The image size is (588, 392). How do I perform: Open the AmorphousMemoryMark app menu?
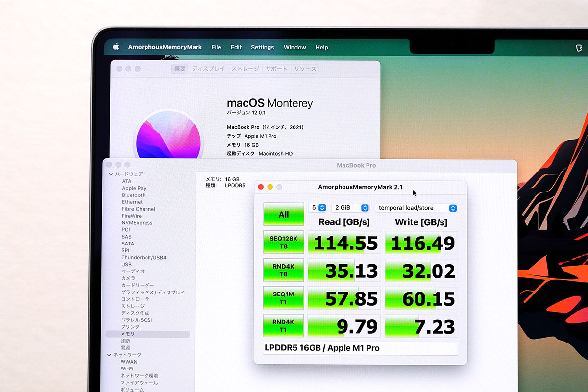pos(165,47)
